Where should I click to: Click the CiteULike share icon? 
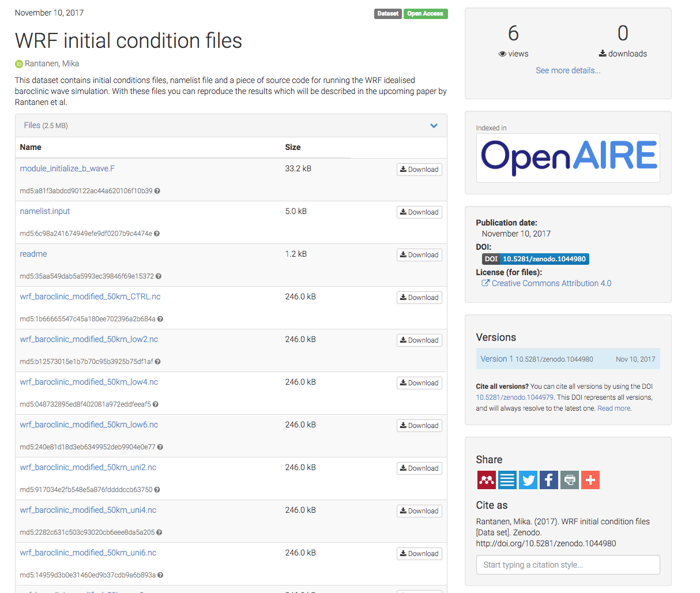coord(507,480)
